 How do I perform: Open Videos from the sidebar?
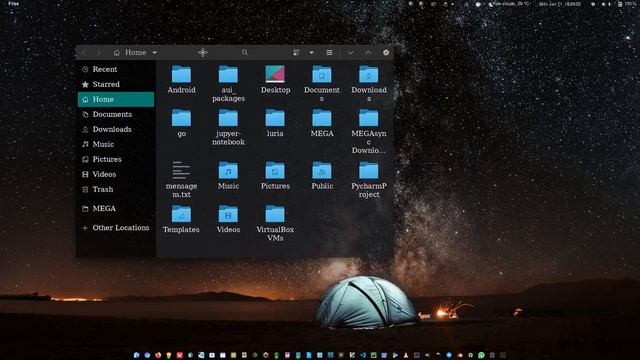(116, 175)
